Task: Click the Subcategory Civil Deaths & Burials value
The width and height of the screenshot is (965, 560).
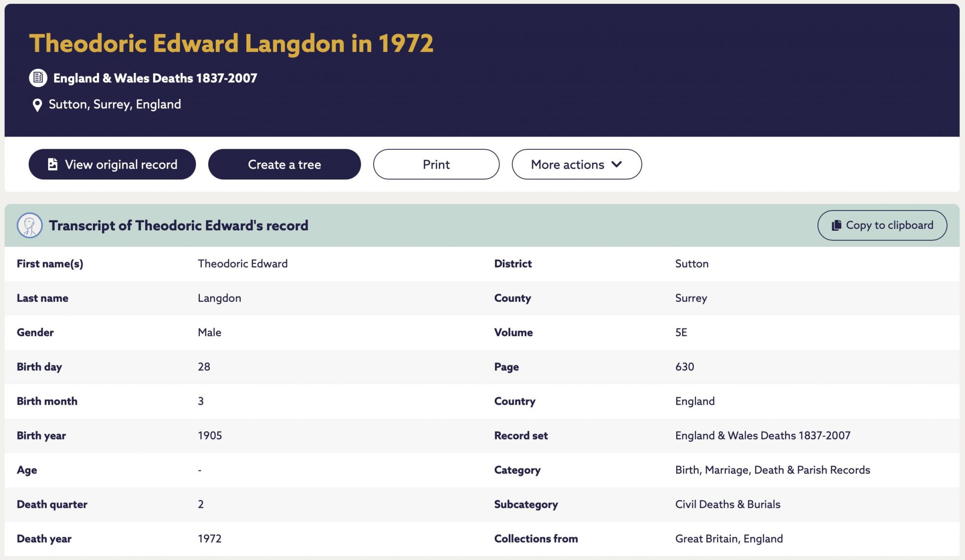Action: pos(728,504)
